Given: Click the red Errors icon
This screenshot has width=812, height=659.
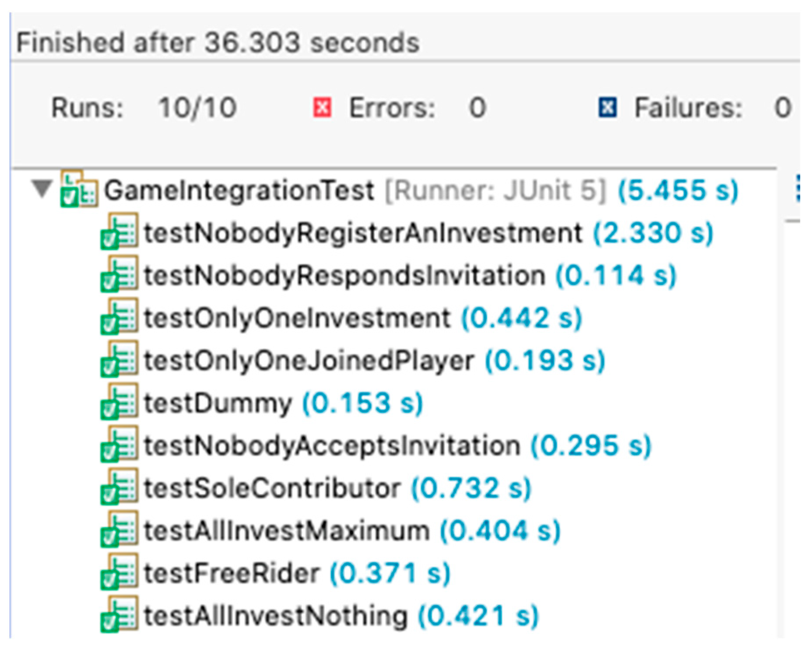Looking at the screenshot, I should tap(322, 108).
